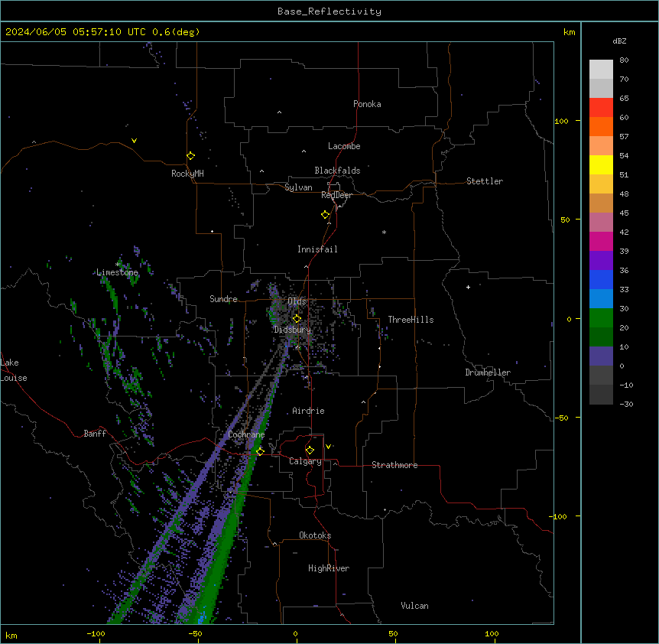Screen dimensions: 659x644
Task: Click the white caret marker south of Ponoka
Action: point(280,112)
